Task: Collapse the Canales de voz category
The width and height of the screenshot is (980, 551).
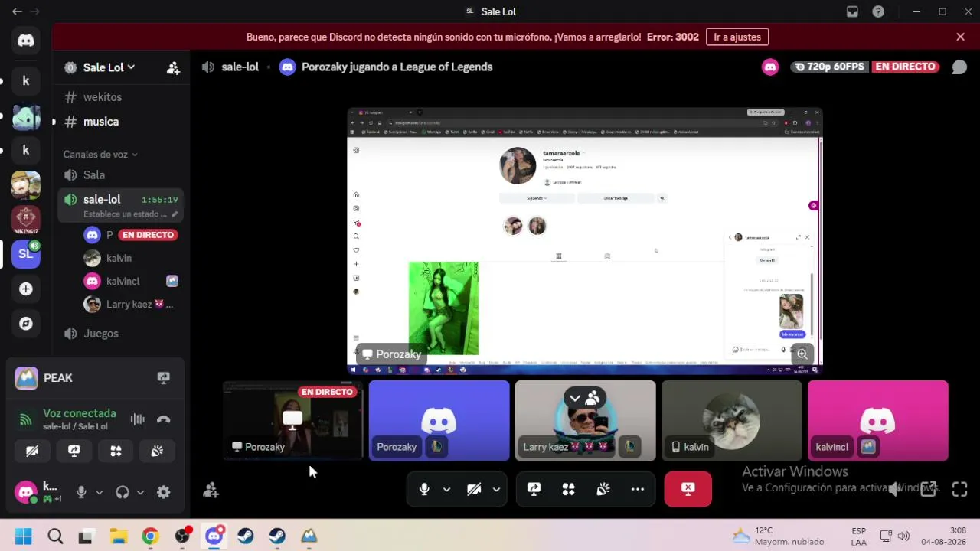Action: (x=100, y=155)
